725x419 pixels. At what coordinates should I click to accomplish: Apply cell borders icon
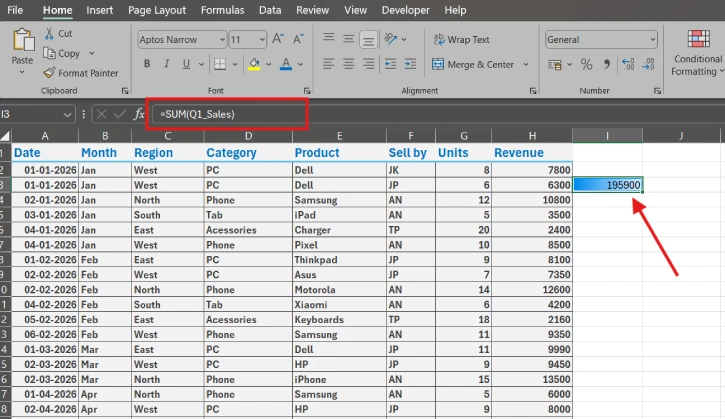tap(220, 64)
